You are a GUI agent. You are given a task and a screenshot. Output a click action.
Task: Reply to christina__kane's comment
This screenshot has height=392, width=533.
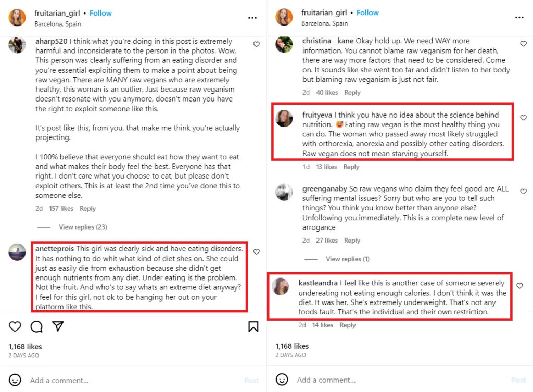coord(352,92)
